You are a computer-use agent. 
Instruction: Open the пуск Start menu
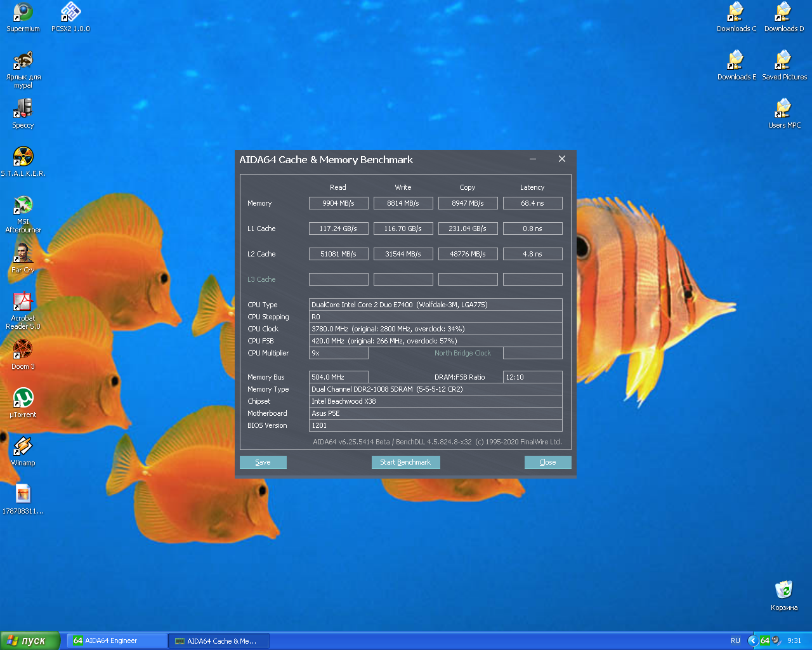[30, 640]
